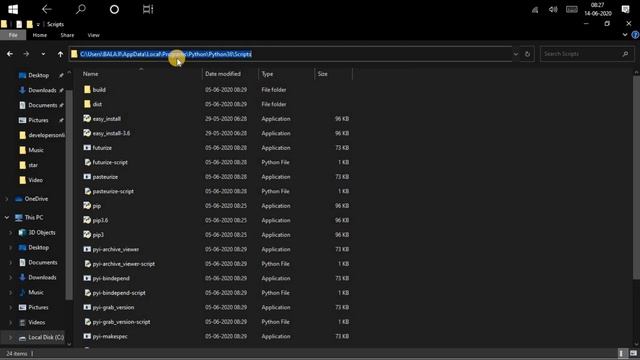Expand Desktop under This PC
This screenshot has width=640, height=360.
[11, 247]
